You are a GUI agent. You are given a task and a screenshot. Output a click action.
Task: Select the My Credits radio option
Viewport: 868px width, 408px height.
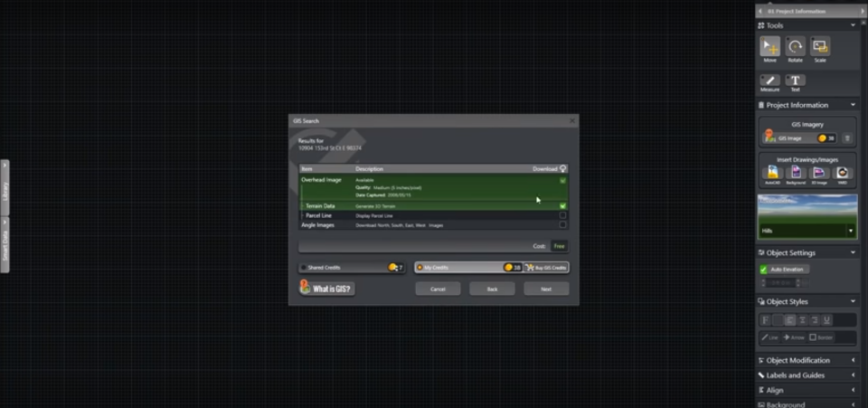420,268
